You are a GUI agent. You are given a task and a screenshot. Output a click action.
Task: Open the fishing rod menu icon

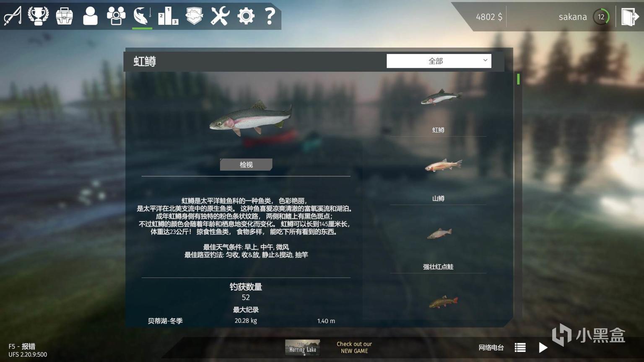pyautogui.click(x=13, y=16)
